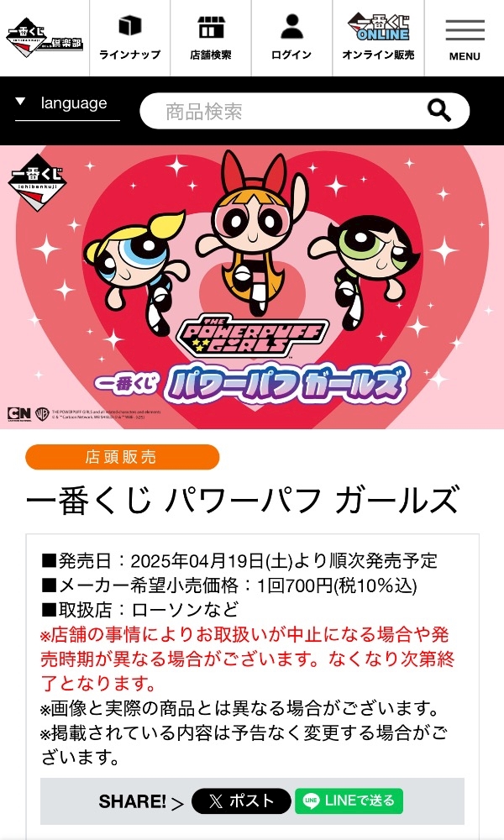Open the ログイン person icon
Screen dimensions: 504x840
[291, 27]
